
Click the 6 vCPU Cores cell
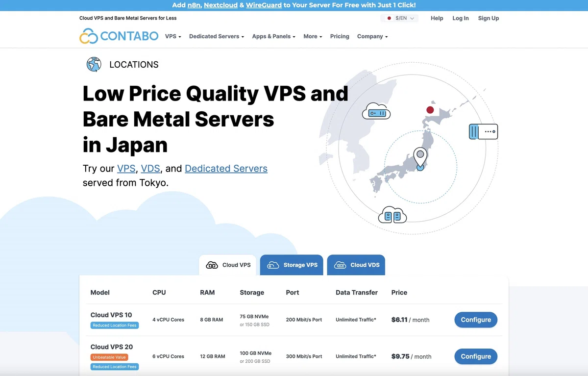pyautogui.click(x=168, y=356)
